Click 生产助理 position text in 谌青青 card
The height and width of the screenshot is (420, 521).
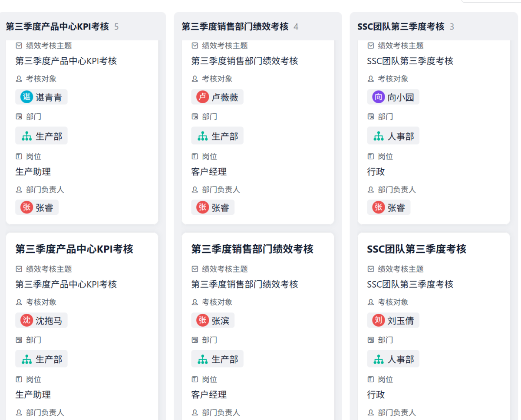(x=33, y=172)
